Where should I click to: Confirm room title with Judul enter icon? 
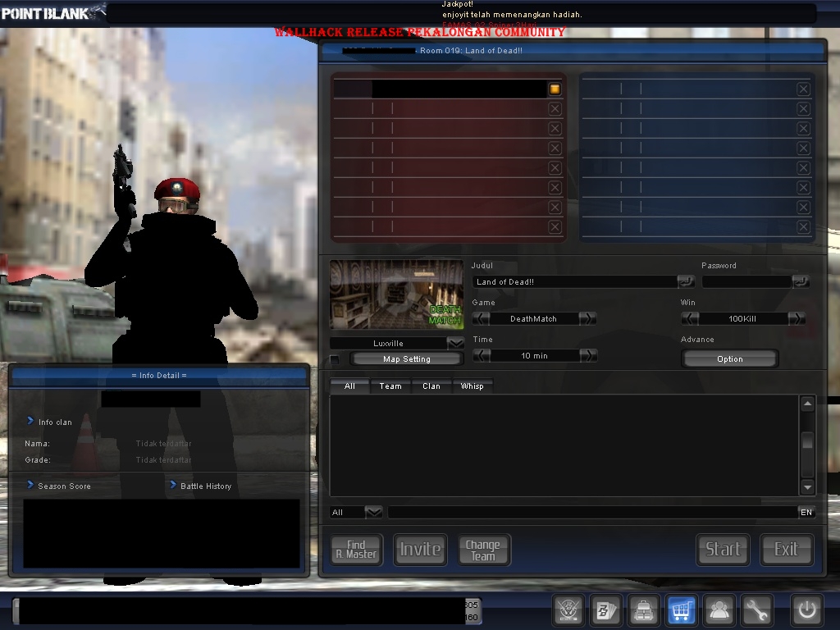(686, 281)
